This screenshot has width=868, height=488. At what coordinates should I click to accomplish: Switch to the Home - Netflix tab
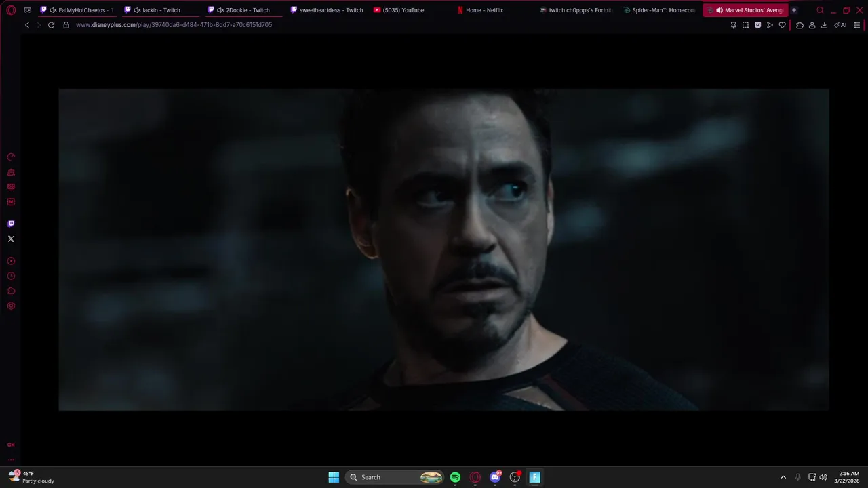[493, 10]
